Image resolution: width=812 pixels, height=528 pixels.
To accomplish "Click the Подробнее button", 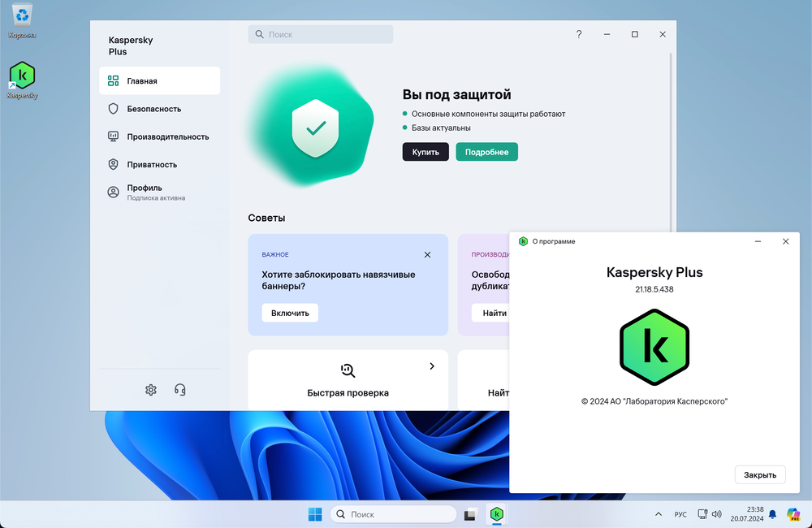I will 486,152.
